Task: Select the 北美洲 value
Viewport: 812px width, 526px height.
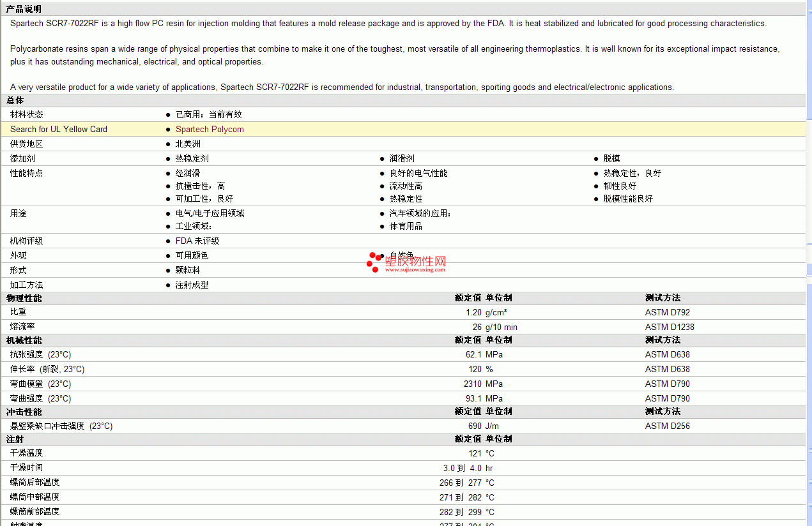Action: click(188, 144)
